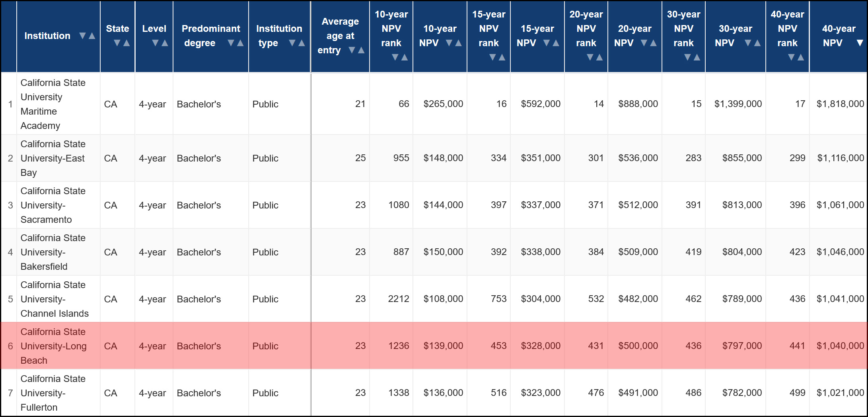Click descending arrow under 20-year NPV rank
Image resolution: width=868 pixels, height=417 pixels.
pos(590,57)
